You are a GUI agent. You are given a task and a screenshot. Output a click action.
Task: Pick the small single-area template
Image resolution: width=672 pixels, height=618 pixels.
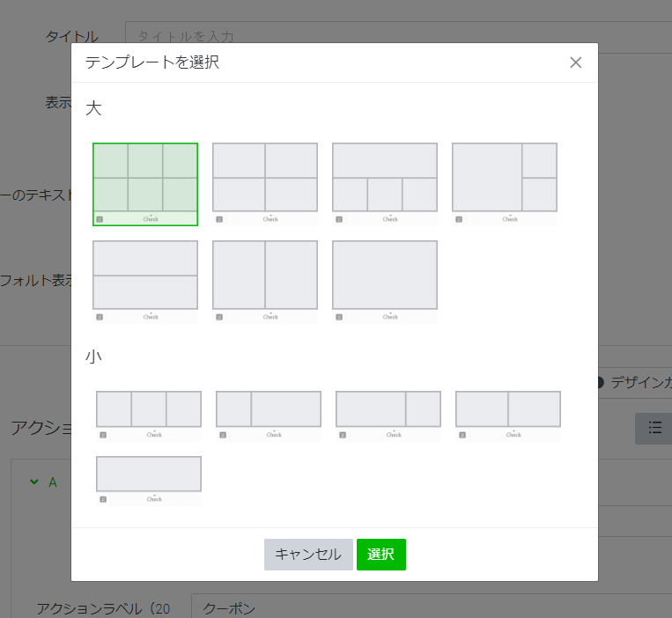click(149, 480)
